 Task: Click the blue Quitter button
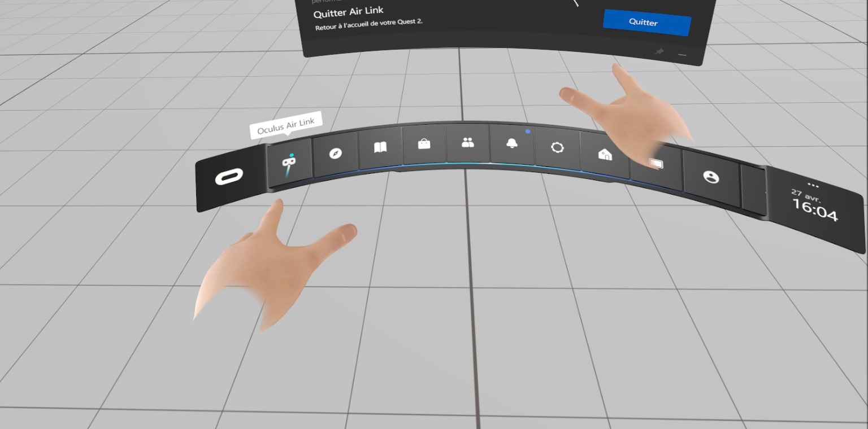pyautogui.click(x=646, y=23)
